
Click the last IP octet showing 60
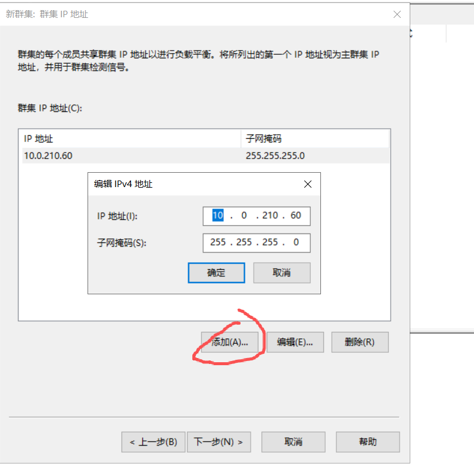click(296, 216)
